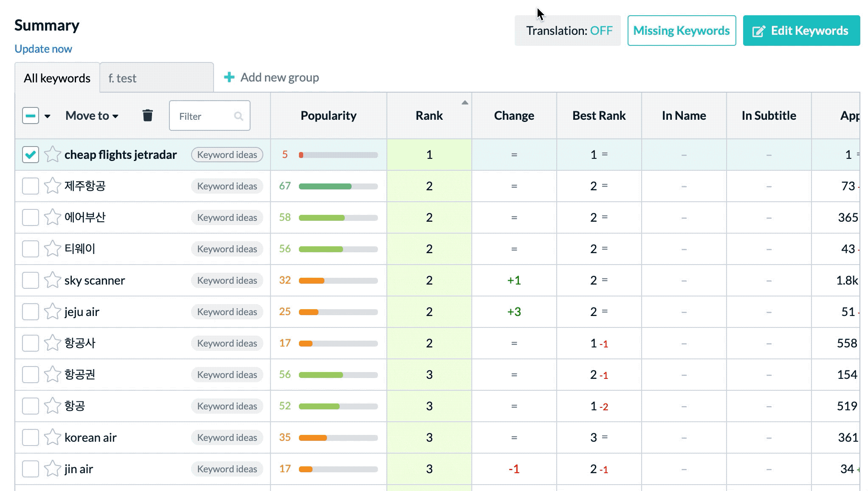Check the 티웨이 row checkbox

tap(31, 249)
